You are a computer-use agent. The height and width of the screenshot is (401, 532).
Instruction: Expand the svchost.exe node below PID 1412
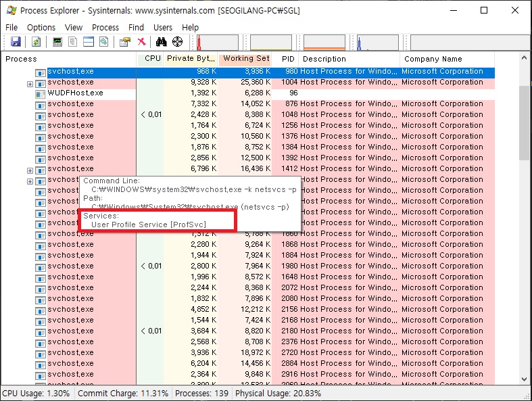[30, 181]
